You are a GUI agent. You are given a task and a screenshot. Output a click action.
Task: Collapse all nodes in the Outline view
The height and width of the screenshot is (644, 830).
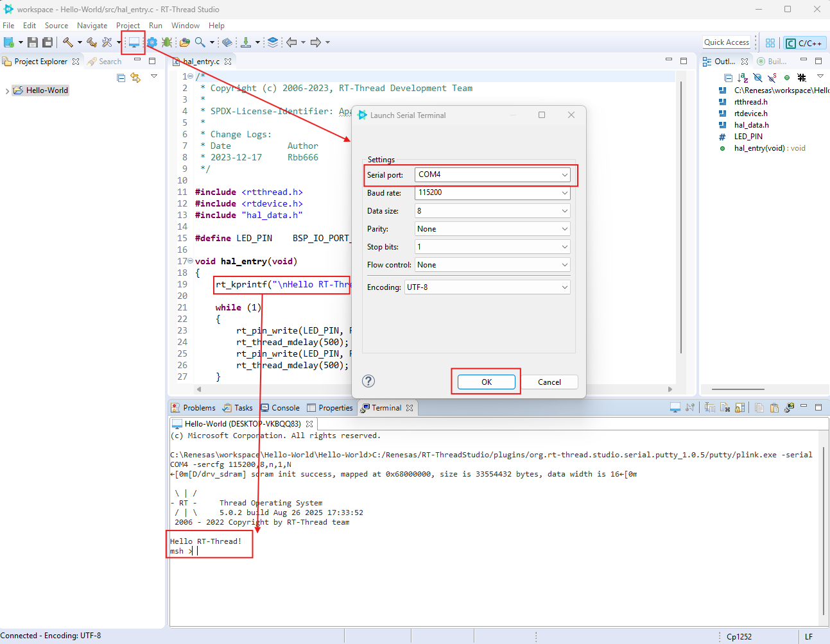click(x=729, y=77)
